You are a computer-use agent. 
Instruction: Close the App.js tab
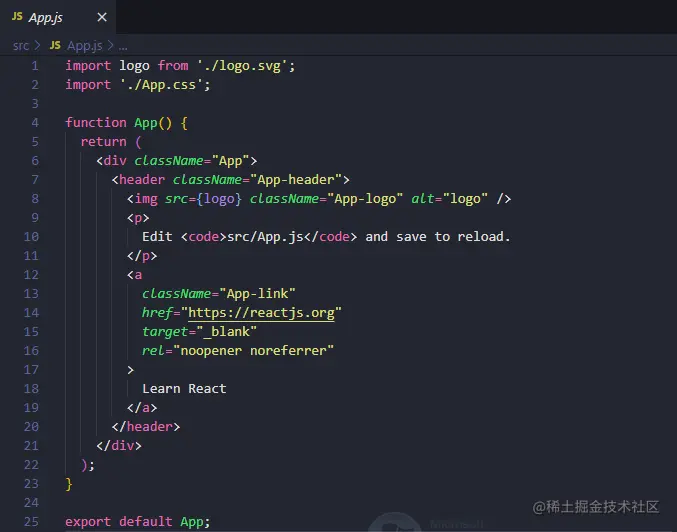click(x=102, y=17)
